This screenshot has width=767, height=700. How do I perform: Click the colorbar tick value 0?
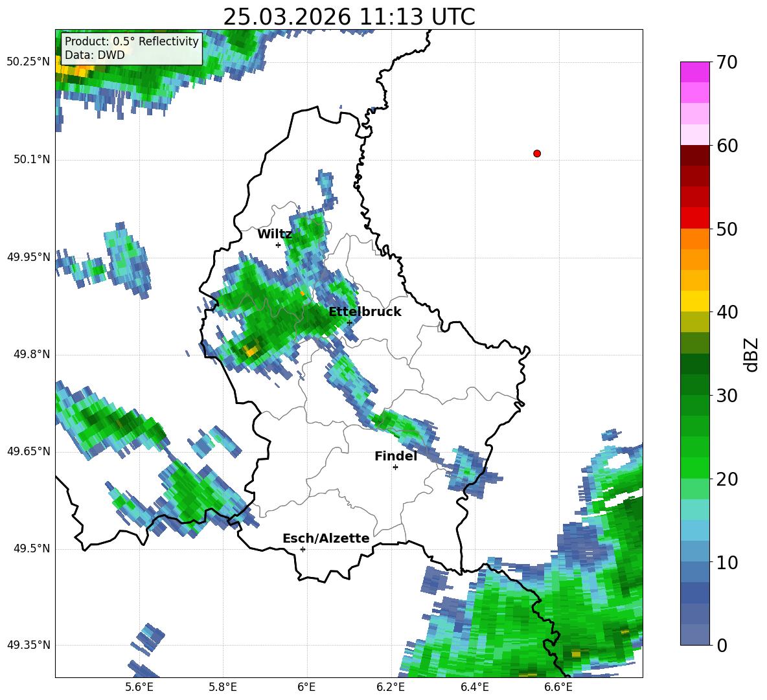(721, 645)
